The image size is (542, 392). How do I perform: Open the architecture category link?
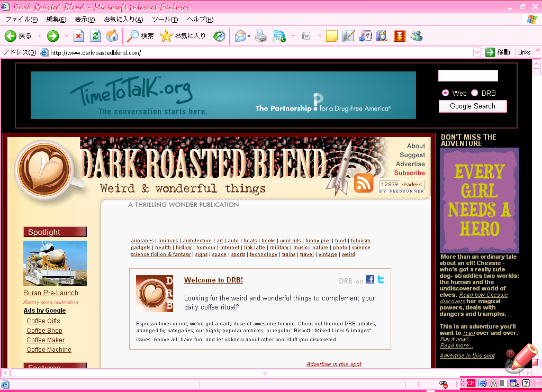pos(197,241)
